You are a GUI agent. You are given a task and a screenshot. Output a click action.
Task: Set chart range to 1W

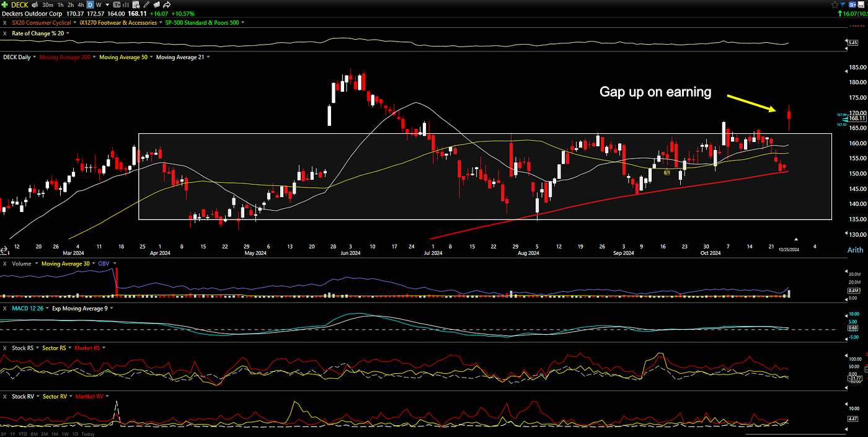[65, 434]
